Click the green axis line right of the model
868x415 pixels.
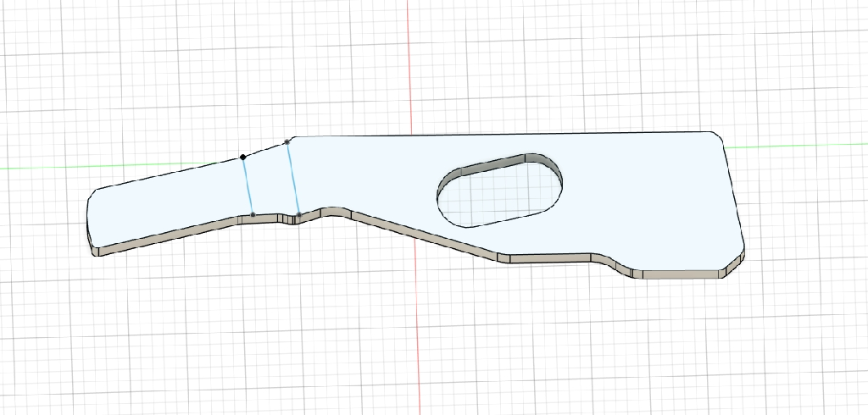(x=797, y=145)
